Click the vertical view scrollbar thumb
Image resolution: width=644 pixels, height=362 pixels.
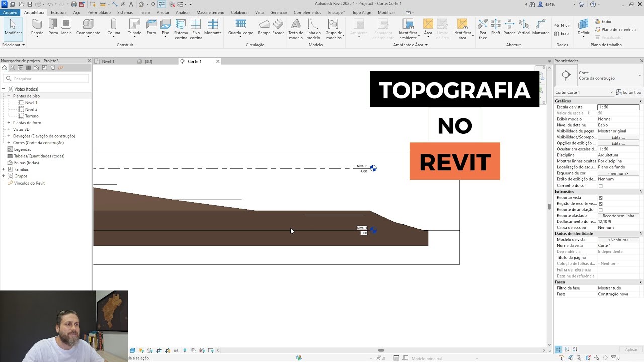click(x=549, y=207)
